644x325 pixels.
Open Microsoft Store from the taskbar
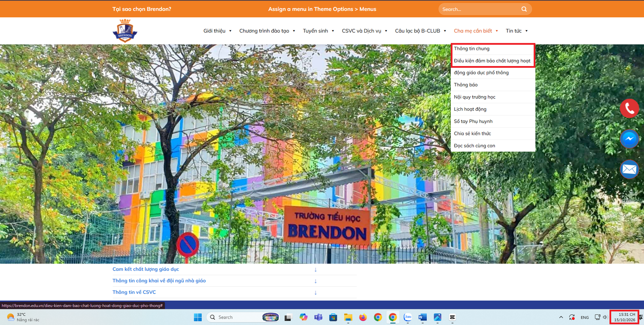point(333,317)
